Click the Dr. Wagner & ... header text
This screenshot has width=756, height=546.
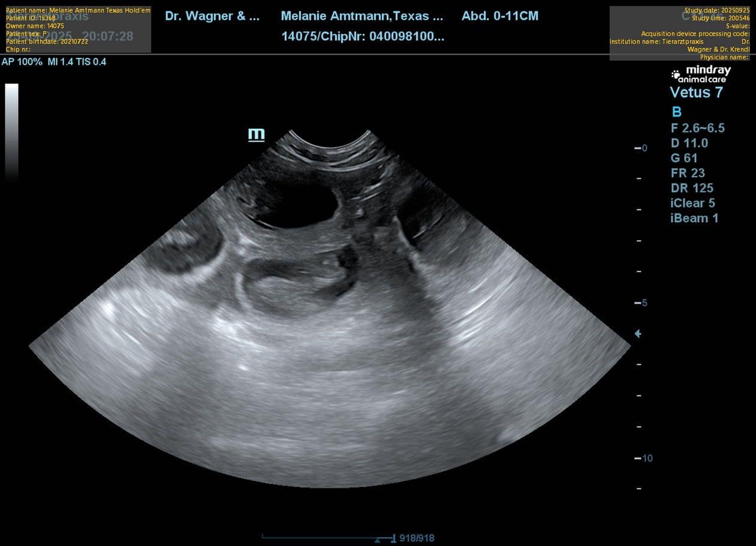(x=212, y=16)
